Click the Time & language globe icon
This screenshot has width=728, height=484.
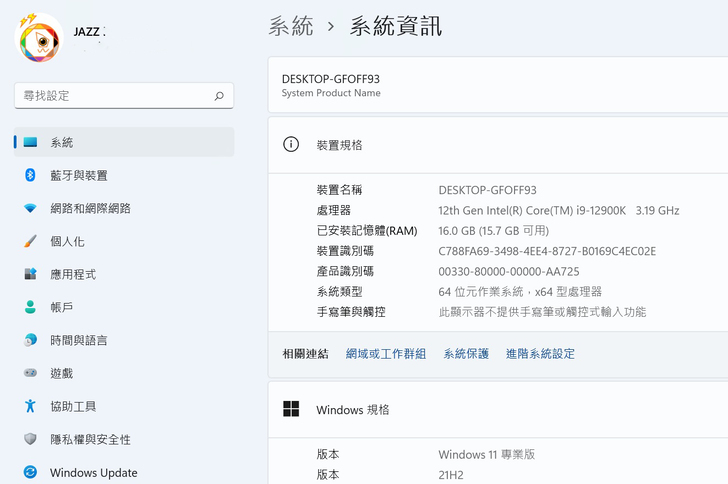[30, 341]
